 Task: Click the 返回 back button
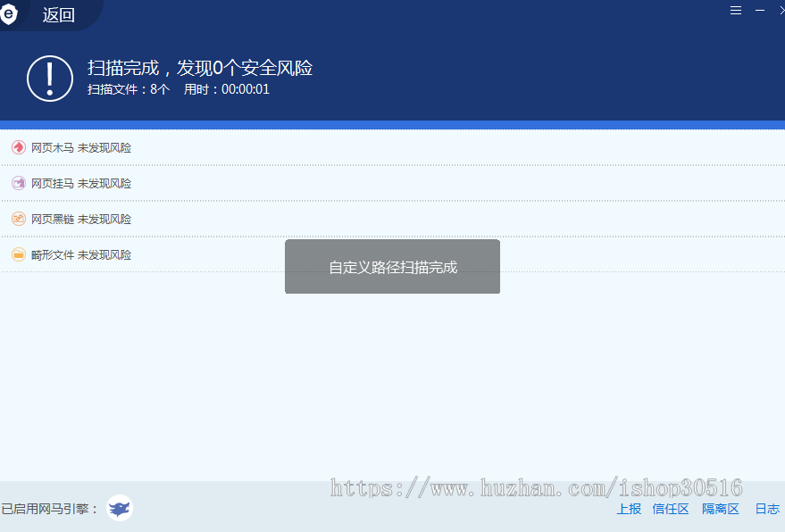59,15
